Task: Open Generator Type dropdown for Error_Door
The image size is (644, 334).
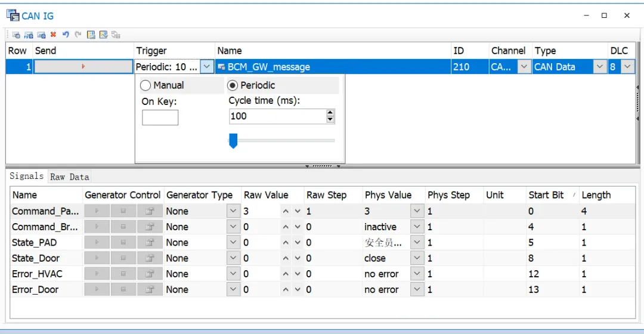Action: [233, 289]
